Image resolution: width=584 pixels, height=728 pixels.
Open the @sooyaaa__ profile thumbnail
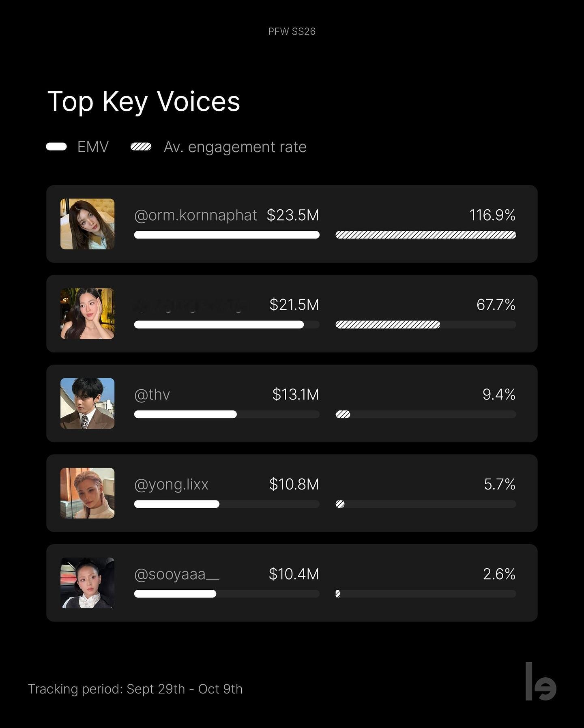pos(87,583)
